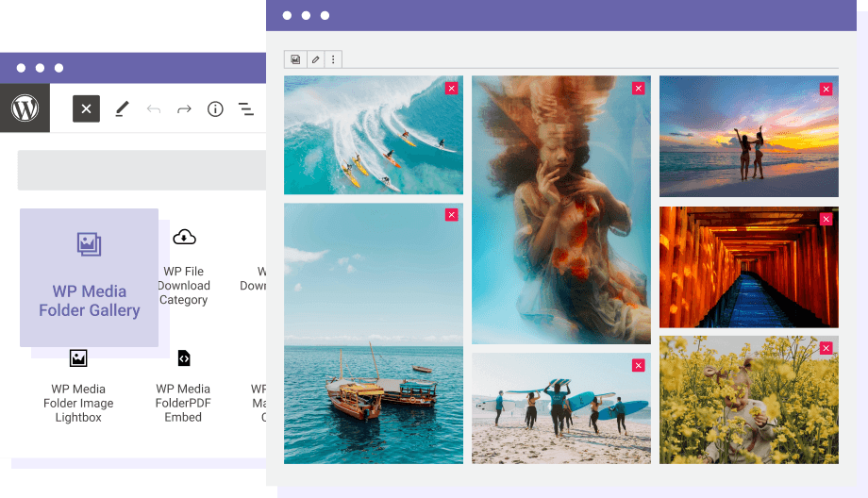Remove the yellow flower field image
The image size is (868, 498).
click(826, 348)
